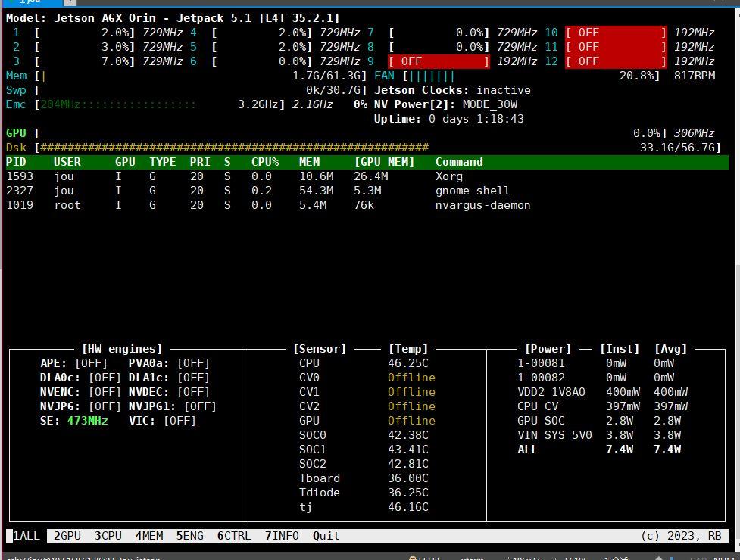Viewport: 740px width, 560px height.
Task: Click the red OFF bar for CPU 10
Action: pyautogui.click(x=617, y=33)
